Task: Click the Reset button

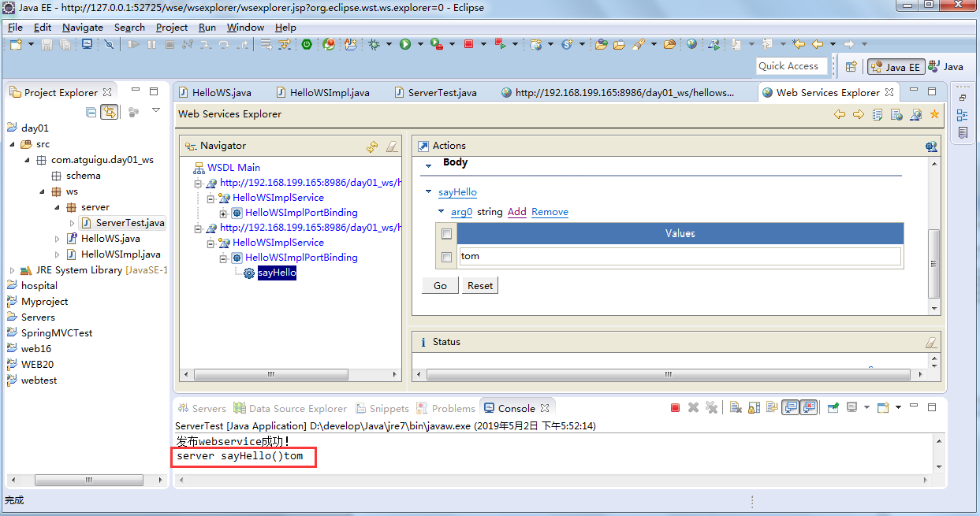Action: [480, 285]
